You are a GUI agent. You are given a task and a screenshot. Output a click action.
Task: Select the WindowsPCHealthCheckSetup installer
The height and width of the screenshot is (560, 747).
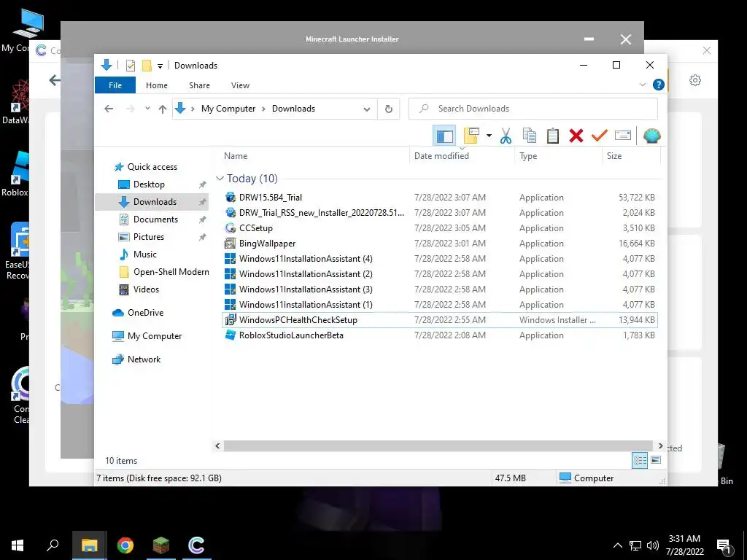440,319
